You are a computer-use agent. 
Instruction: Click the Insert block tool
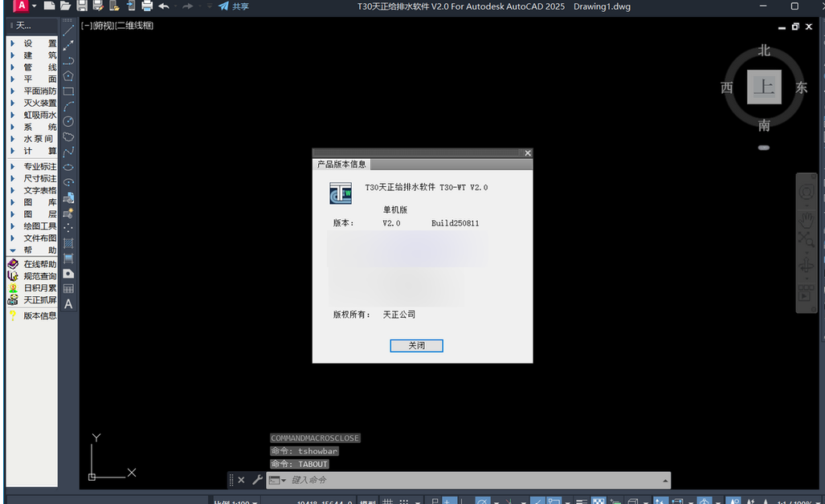(68, 198)
